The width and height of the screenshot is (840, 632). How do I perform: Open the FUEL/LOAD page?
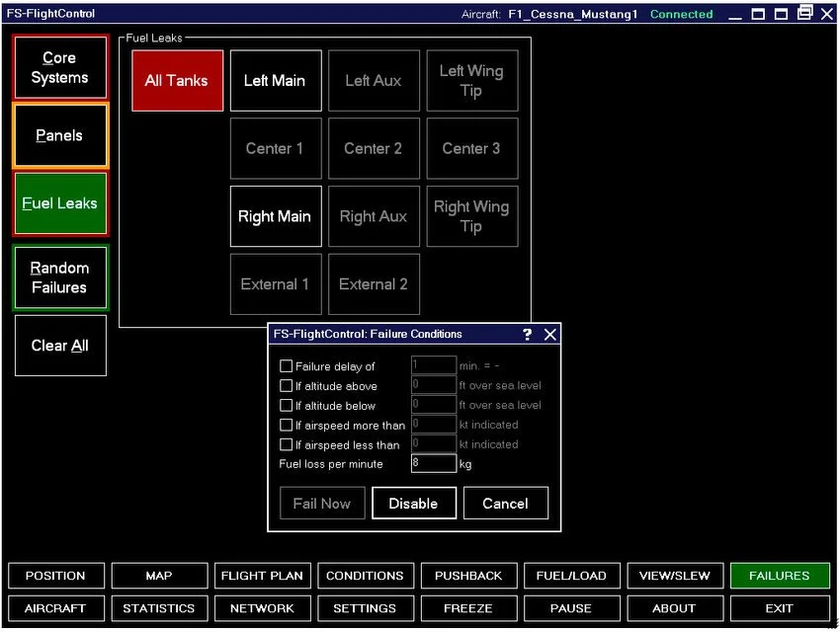click(x=572, y=576)
